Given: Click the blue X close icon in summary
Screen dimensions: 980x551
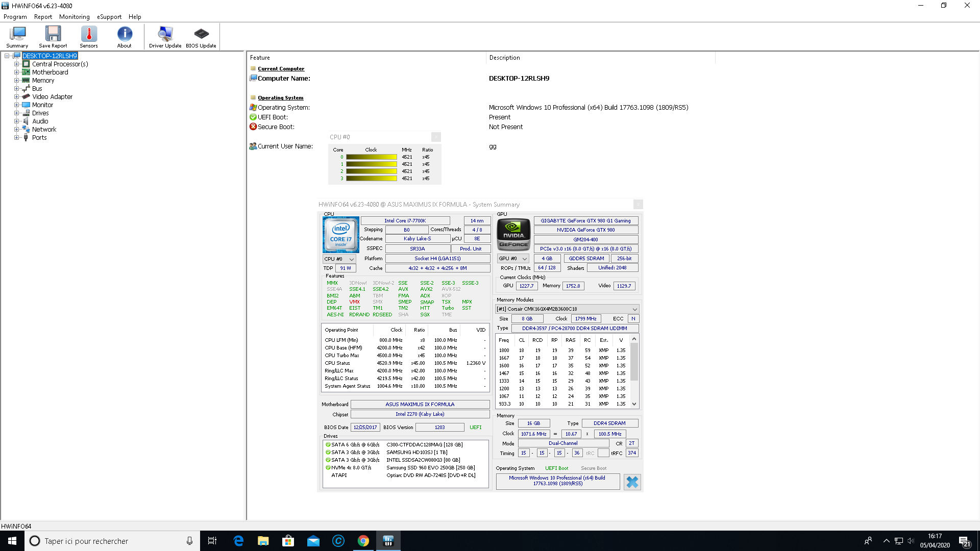Looking at the screenshot, I should click(x=632, y=482).
